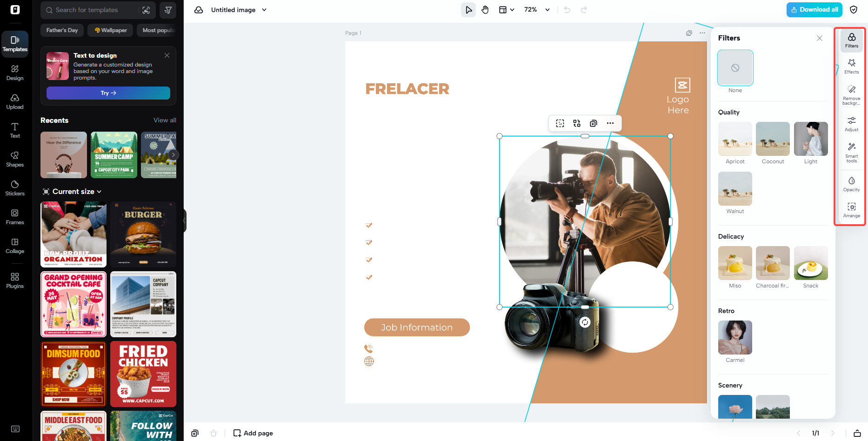Select the Hand tool in the top toolbar

click(485, 9)
